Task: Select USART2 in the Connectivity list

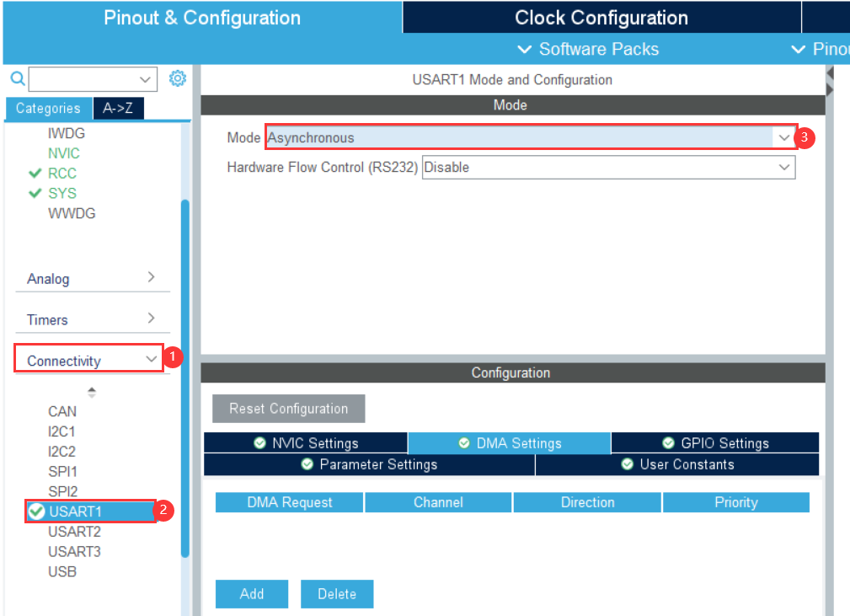Action: pyautogui.click(x=74, y=531)
